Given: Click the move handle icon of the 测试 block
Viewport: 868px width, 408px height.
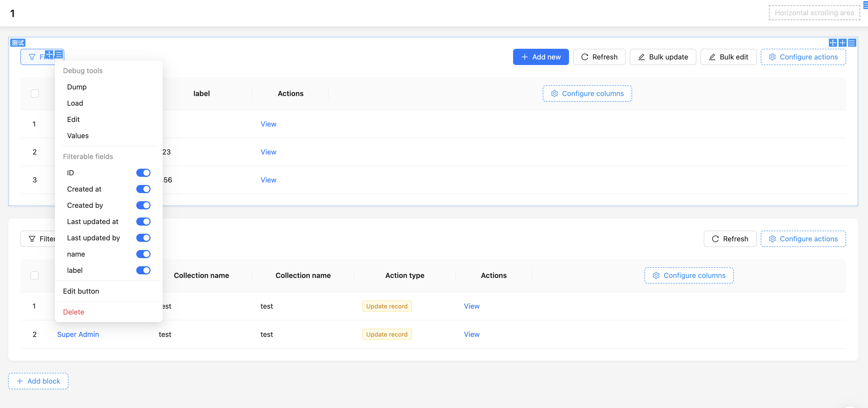Looking at the screenshot, I should coord(833,43).
